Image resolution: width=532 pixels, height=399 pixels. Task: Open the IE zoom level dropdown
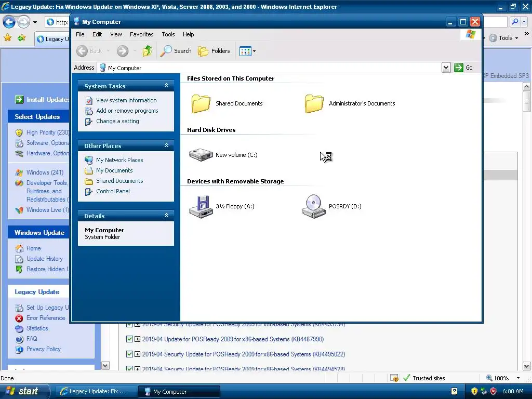(x=518, y=378)
